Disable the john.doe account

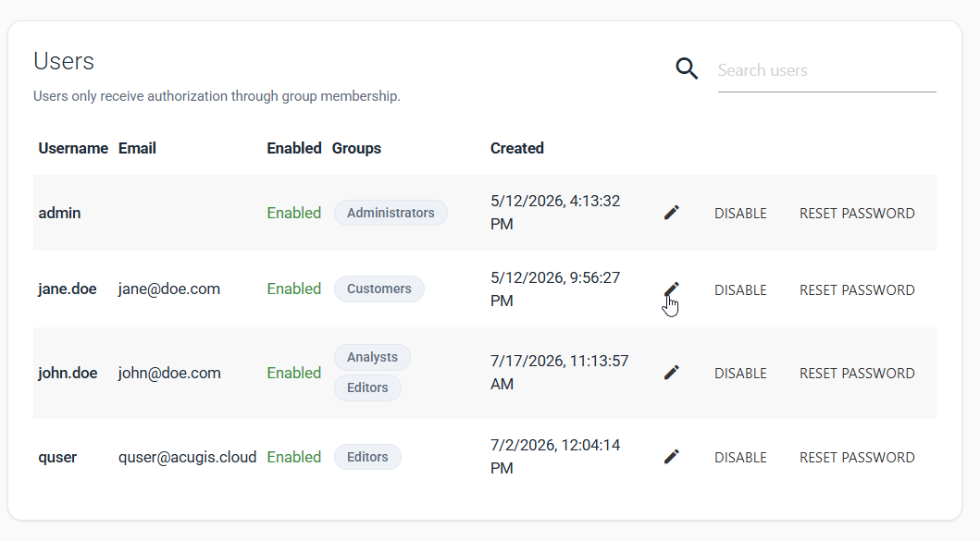740,374
